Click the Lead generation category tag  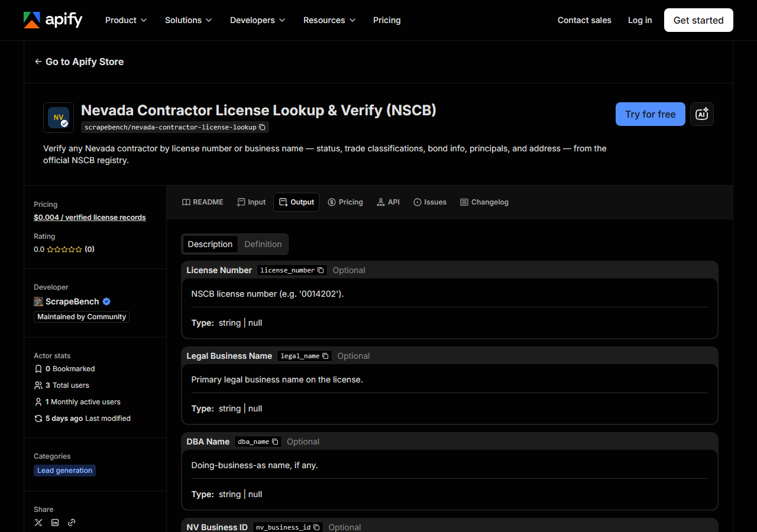tap(64, 471)
